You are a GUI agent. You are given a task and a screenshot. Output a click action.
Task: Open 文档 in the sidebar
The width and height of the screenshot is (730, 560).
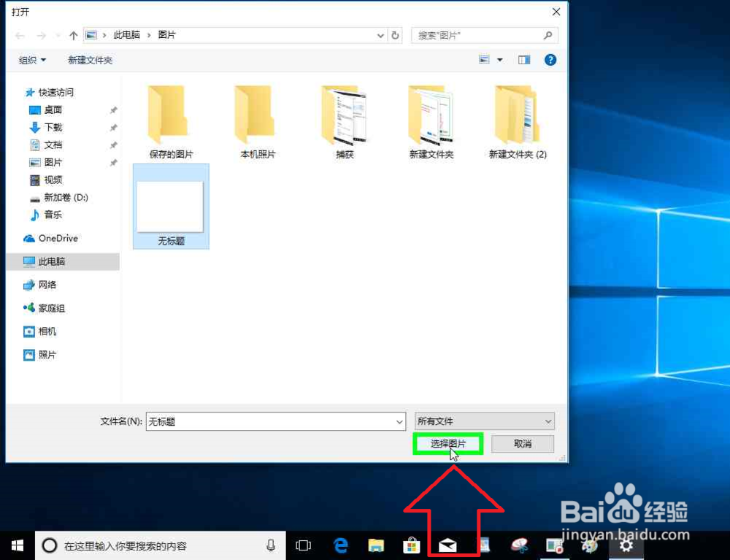[x=45, y=145]
